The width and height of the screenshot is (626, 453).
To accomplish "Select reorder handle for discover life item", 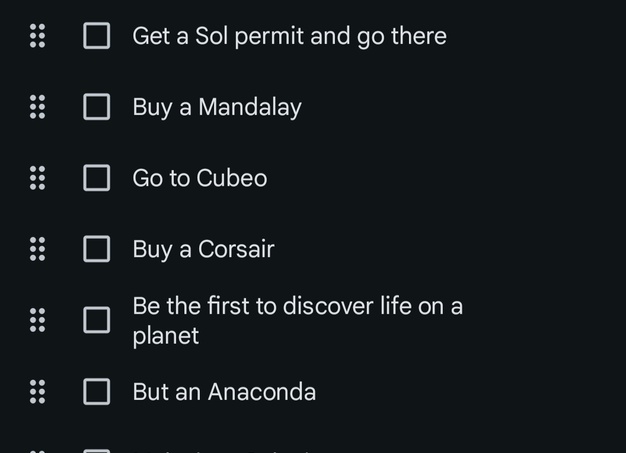I will tap(38, 320).
